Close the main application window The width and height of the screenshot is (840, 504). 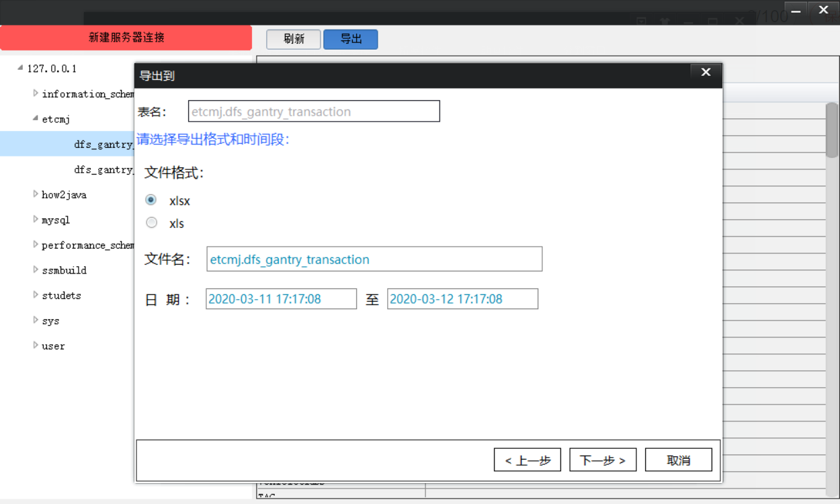click(823, 10)
